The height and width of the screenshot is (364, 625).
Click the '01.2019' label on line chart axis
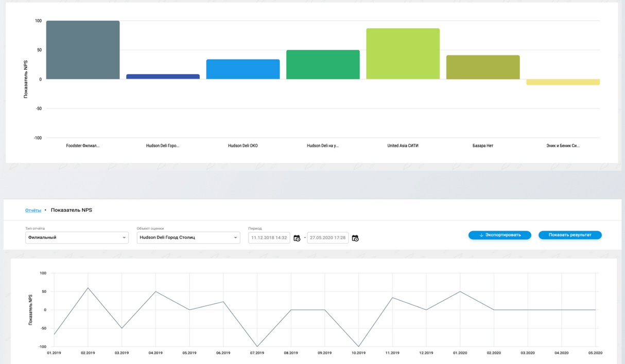point(54,353)
